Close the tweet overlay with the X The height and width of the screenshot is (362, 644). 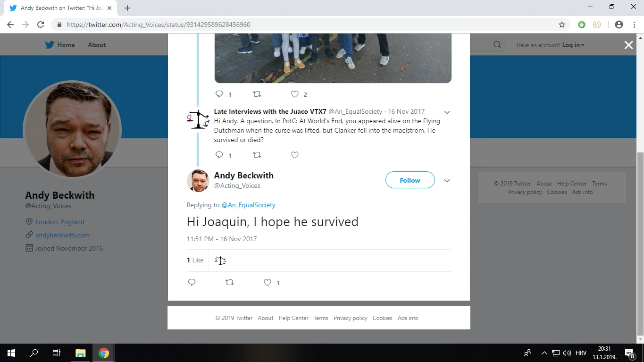tap(628, 45)
